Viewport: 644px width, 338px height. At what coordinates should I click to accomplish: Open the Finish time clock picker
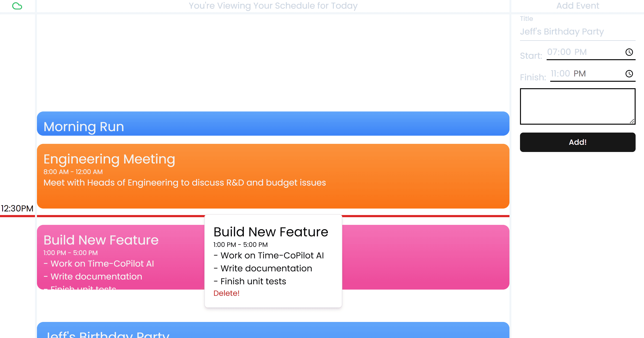pyautogui.click(x=629, y=73)
